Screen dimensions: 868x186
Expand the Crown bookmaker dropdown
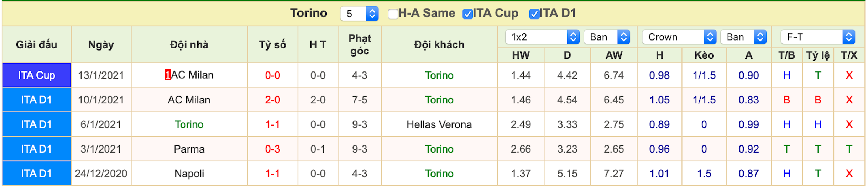[x=679, y=37]
